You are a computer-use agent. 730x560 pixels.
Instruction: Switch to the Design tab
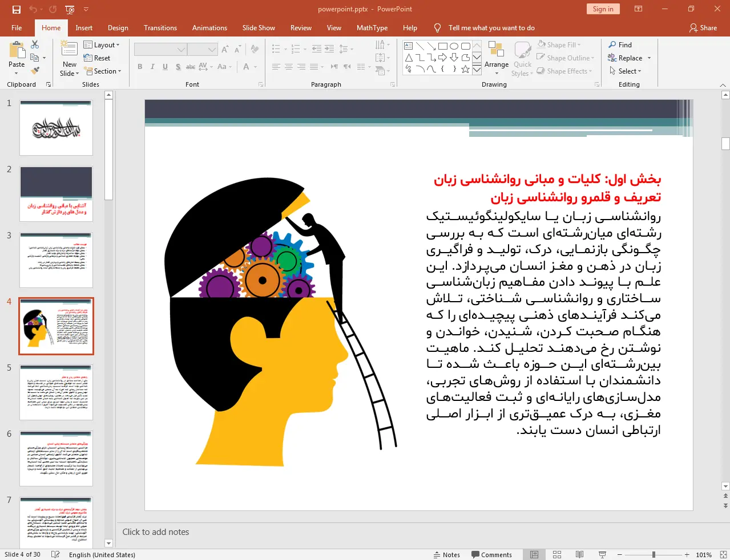coord(118,27)
